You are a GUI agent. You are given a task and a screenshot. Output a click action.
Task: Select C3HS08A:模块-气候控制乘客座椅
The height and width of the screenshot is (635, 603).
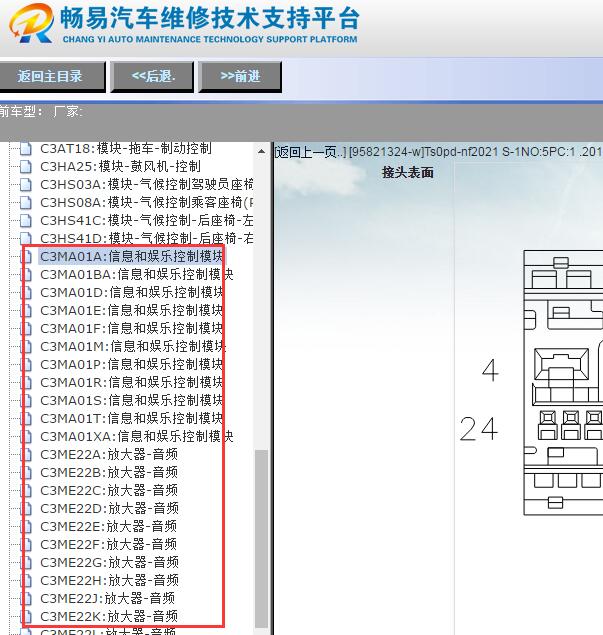[x=147, y=202]
